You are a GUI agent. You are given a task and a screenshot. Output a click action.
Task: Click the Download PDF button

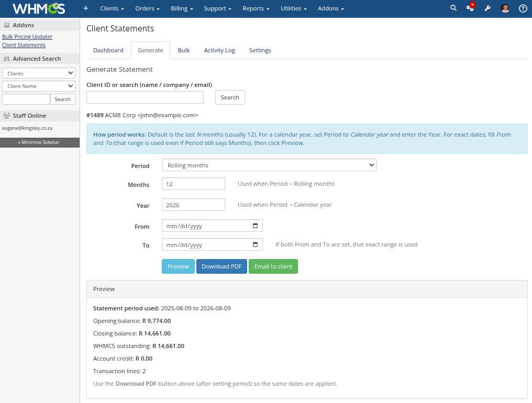pos(221,266)
